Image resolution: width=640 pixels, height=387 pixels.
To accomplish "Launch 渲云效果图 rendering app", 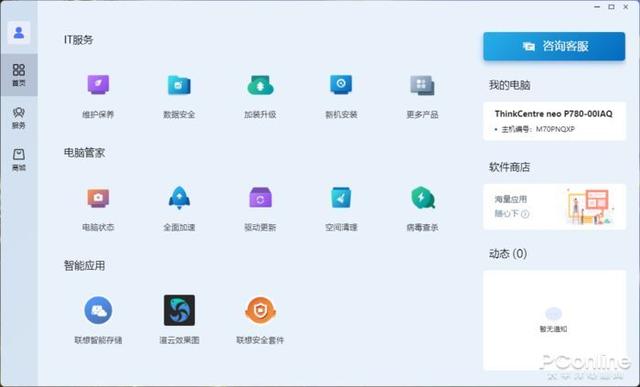I will pyautogui.click(x=179, y=310).
